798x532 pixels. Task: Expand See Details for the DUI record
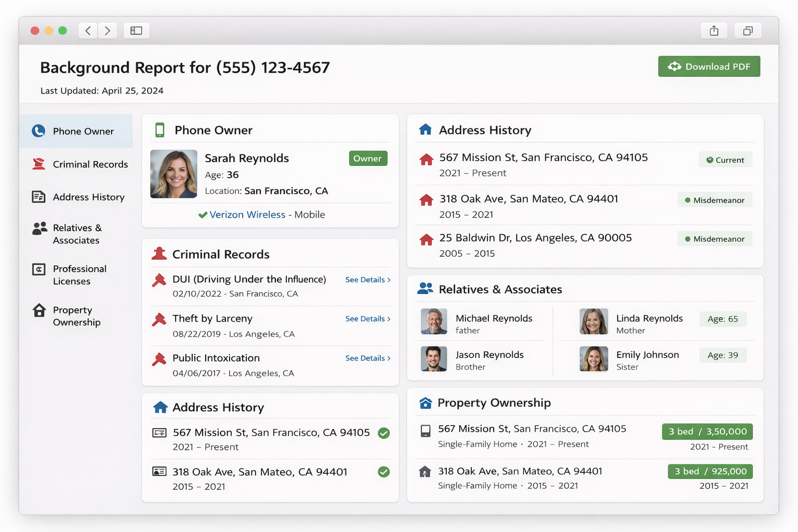pos(367,280)
